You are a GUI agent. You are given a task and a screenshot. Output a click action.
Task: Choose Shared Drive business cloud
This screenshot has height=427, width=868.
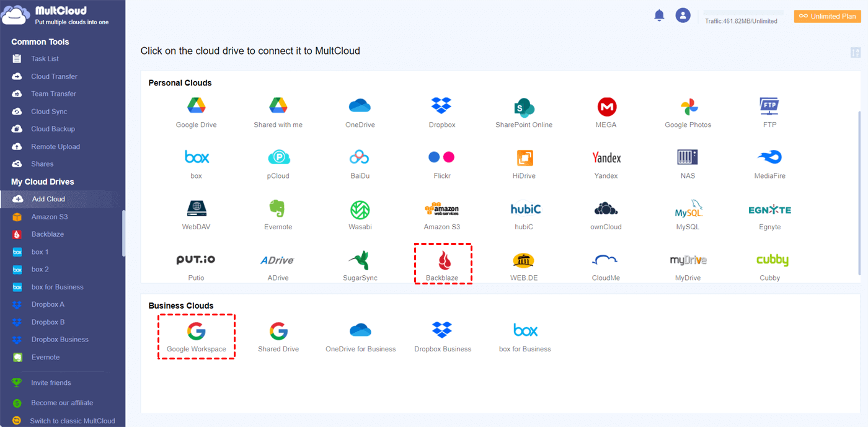tap(278, 337)
